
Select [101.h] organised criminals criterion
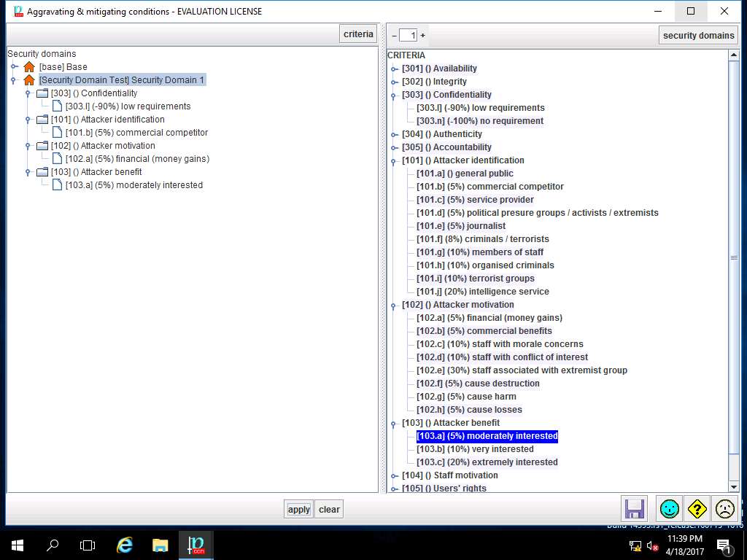coord(485,265)
